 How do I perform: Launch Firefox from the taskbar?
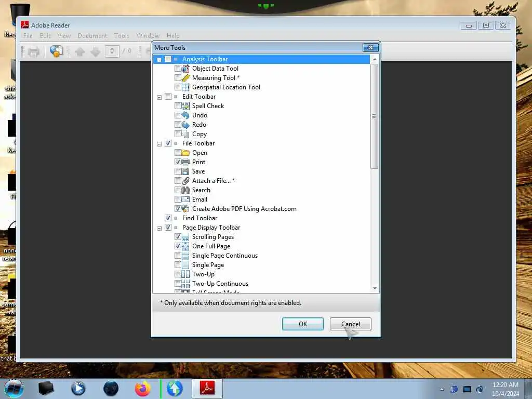point(143,389)
